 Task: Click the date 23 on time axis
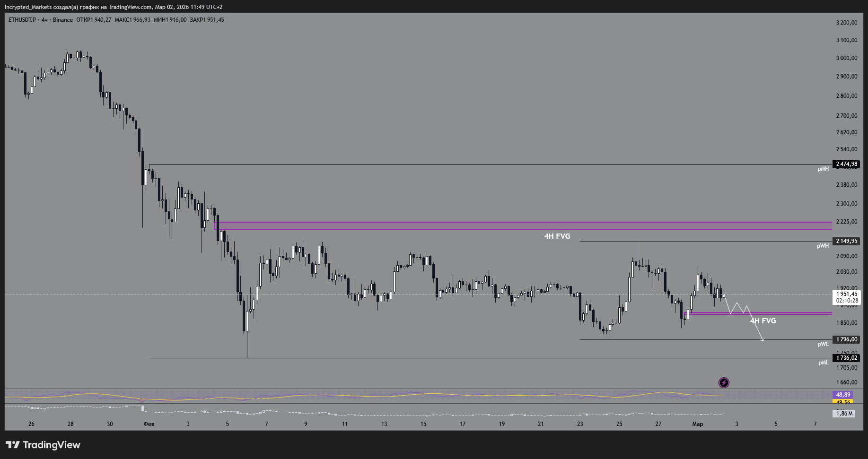pos(580,424)
